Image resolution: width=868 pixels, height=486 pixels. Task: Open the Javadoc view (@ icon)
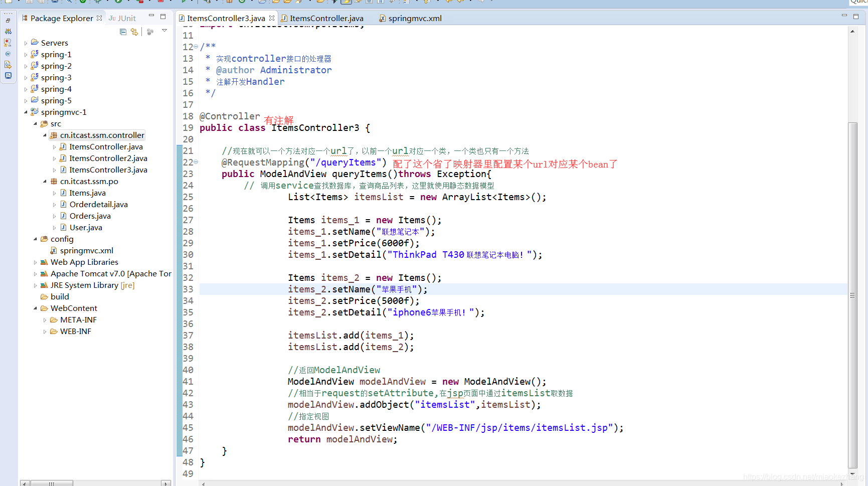click(8, 54)
